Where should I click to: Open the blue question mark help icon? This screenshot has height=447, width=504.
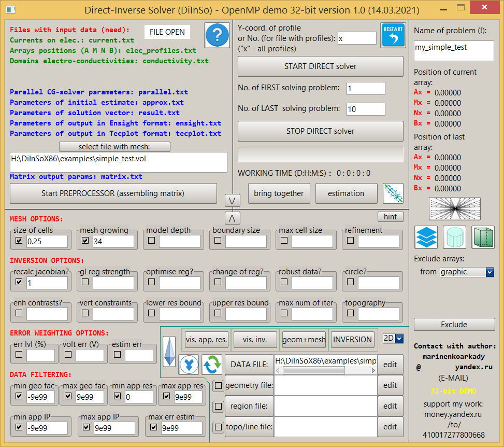click(x=217, y=35)
